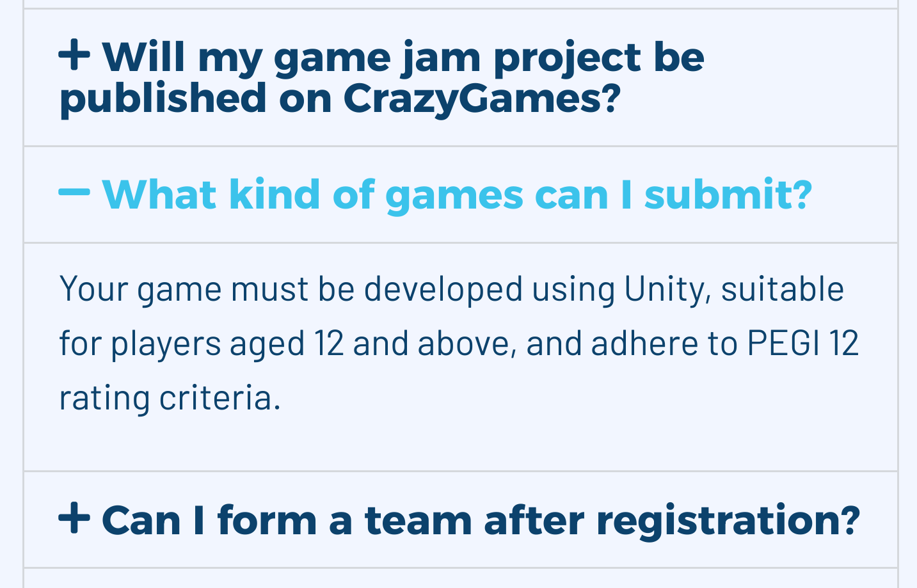Click the answer paragraph about Unity development
Viewport: 917px width, 588px height.
[459, 344]
